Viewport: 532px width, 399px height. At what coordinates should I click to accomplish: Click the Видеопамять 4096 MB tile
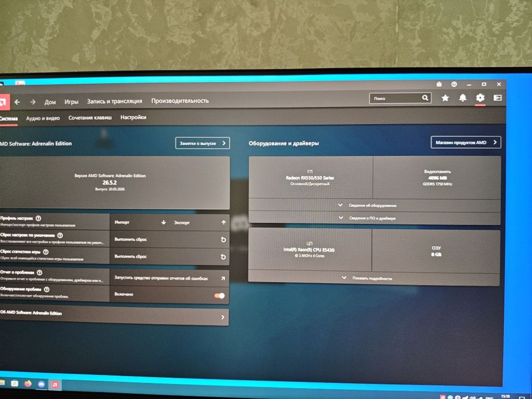point(437,177)
